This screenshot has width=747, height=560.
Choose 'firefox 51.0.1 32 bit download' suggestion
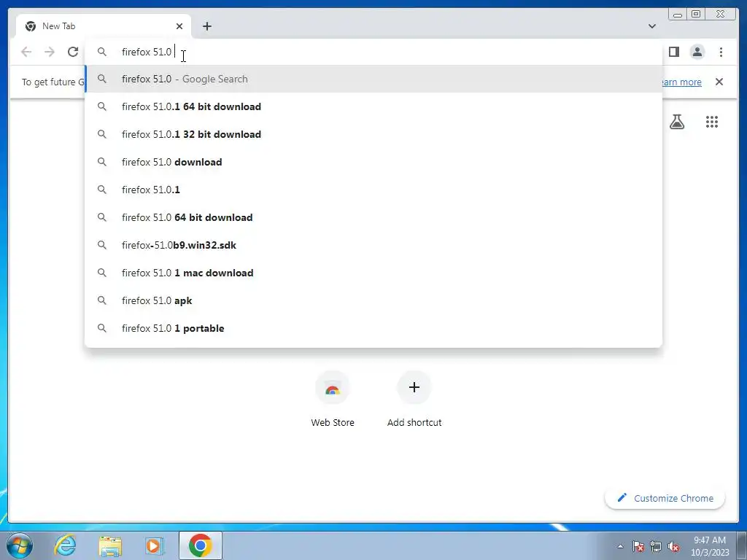click(x=373, y=134)
